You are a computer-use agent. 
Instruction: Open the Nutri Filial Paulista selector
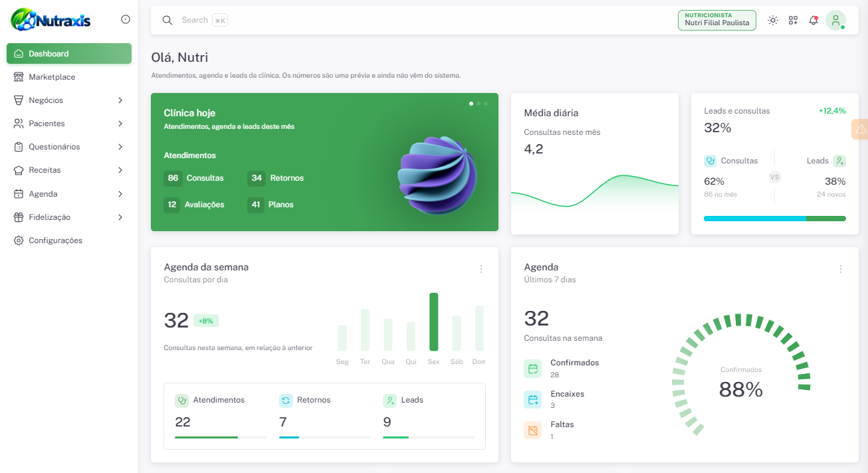point(717,20)
